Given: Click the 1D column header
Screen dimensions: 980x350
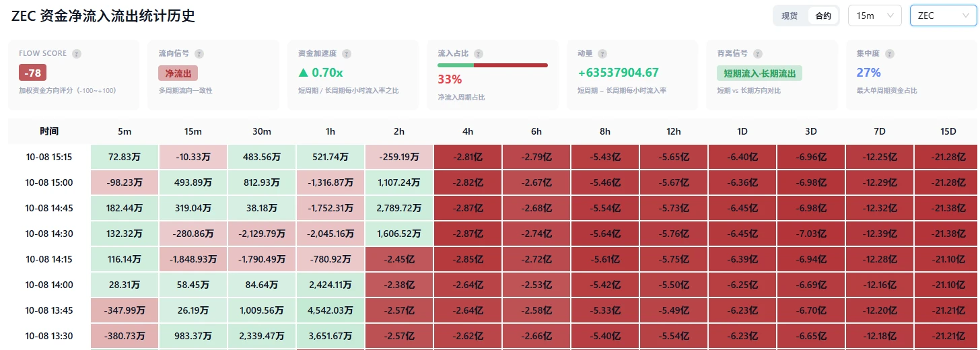Looking at the screenshot, I should [x=742, y=131].
